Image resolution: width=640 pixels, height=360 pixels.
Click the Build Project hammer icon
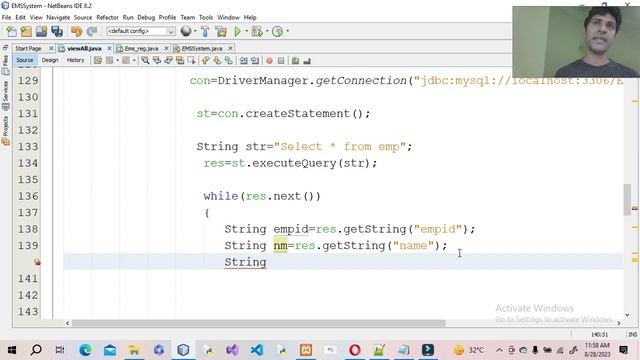(x=205, y=31)
